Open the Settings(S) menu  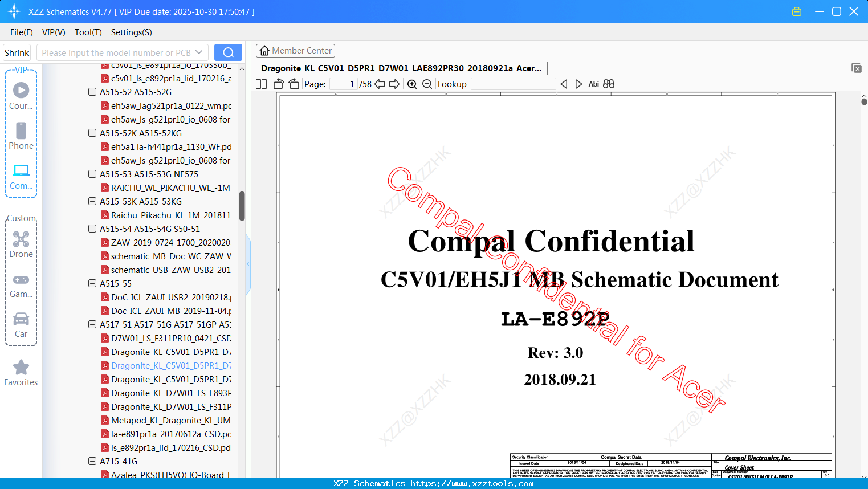(x=132, y=32)
